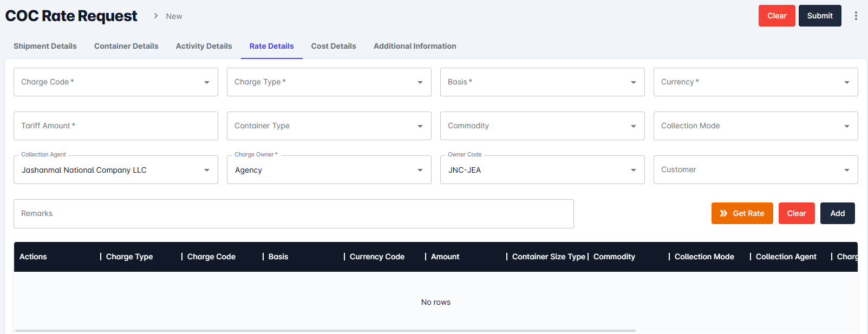868x334 pixels.
Task: Open the Cost Details tab
Action: (x=334, y=46)
